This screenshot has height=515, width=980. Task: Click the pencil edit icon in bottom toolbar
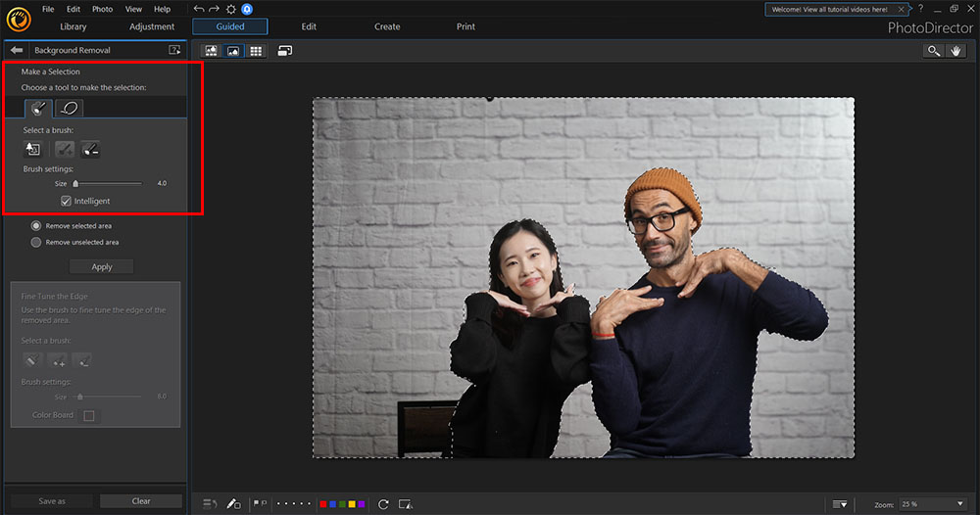[x=234, y=504]
